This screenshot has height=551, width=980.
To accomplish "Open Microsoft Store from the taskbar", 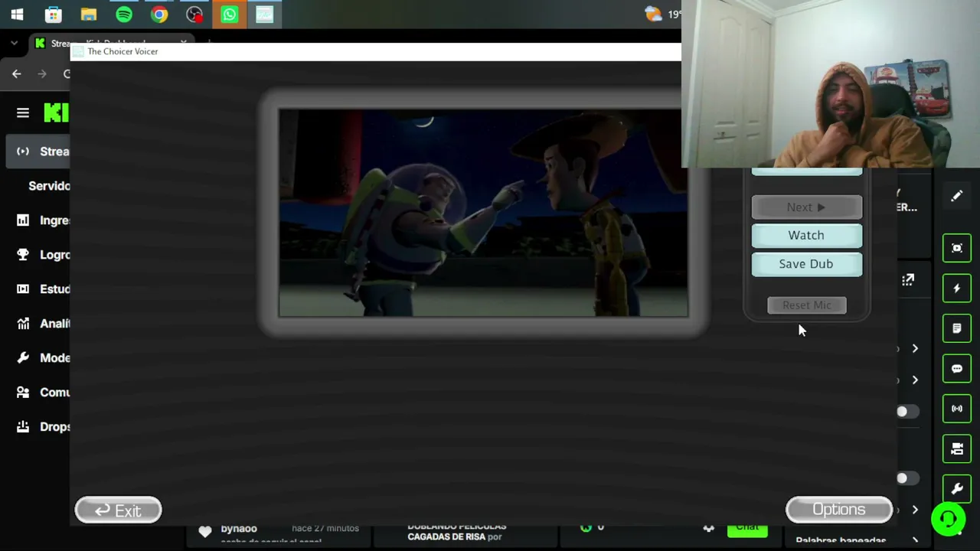I will (53, 15).
